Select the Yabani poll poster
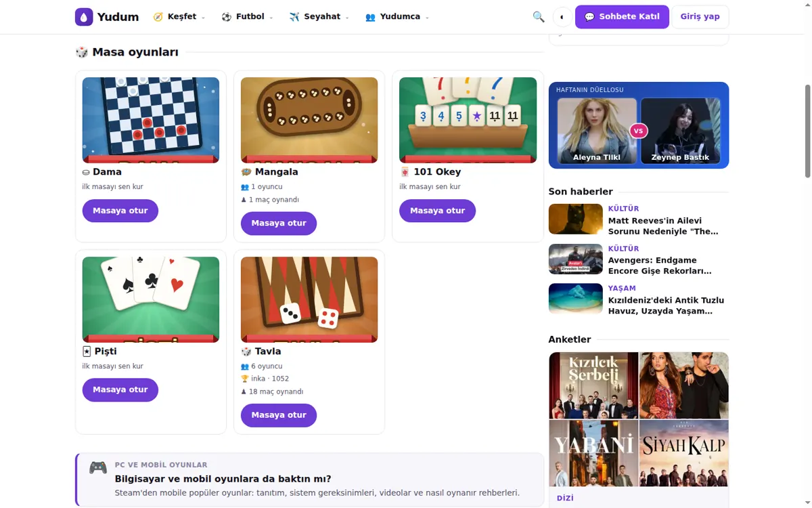This screenshot has width=812, height=508. 593,453
